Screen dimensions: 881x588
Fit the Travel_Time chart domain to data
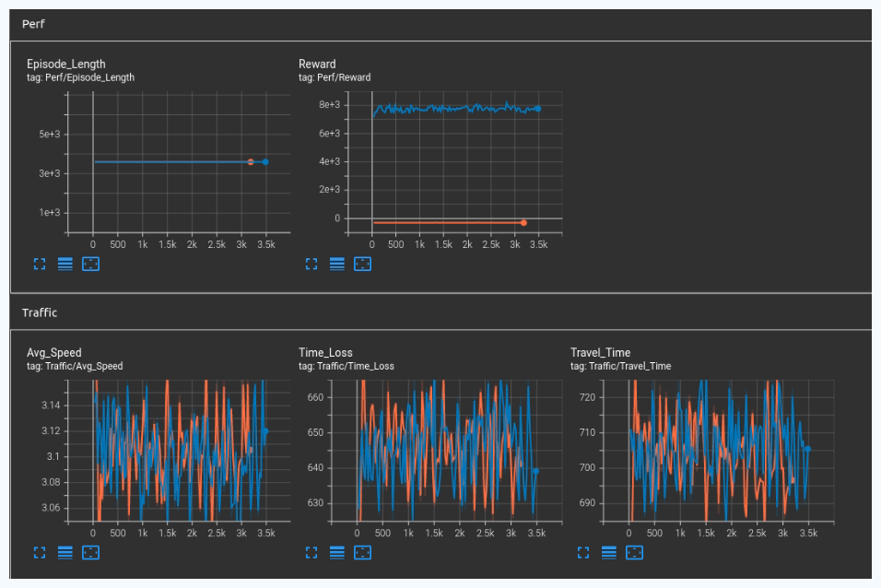pos(634,552)
